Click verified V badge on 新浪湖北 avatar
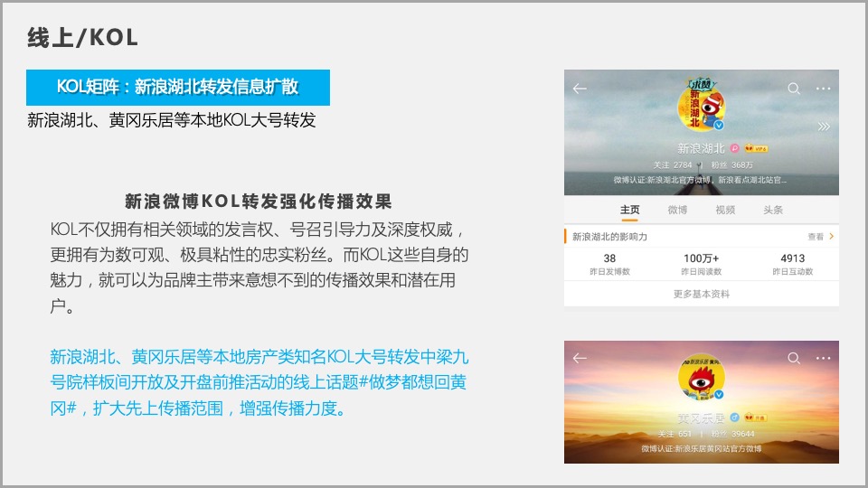Screen dimensions: 868x488 click(x=719, y=125)
